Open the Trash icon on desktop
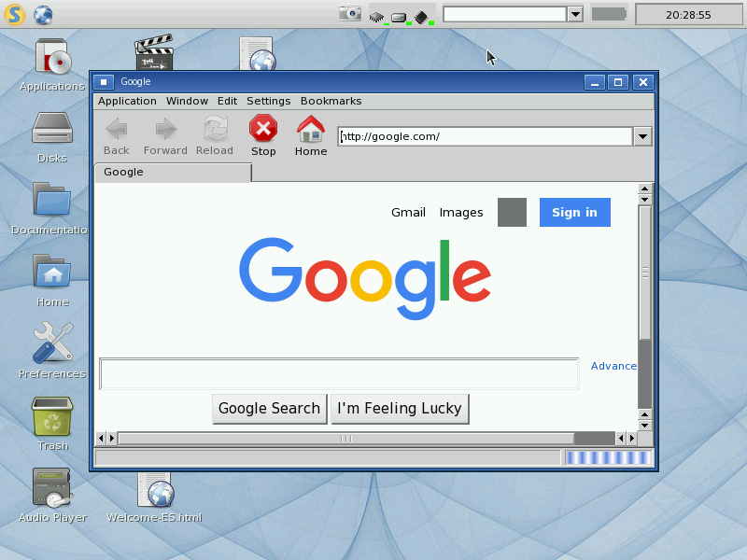Viewport: 747px width, 560px height. 52,416
